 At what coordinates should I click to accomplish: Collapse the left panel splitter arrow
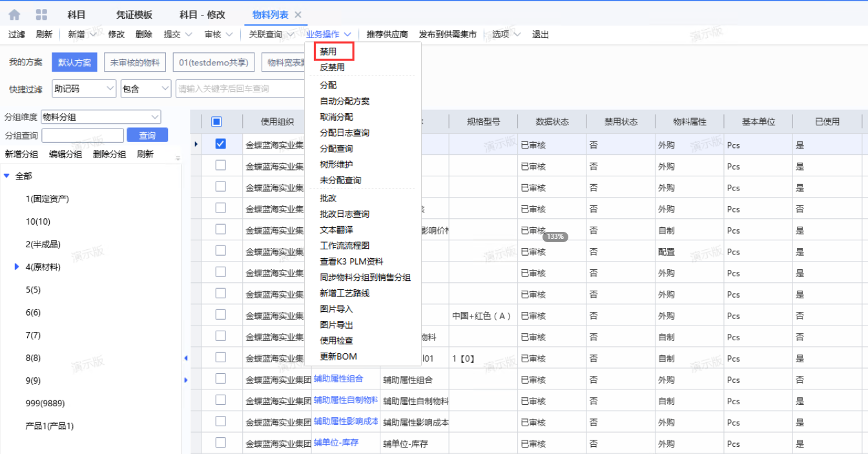186,358
